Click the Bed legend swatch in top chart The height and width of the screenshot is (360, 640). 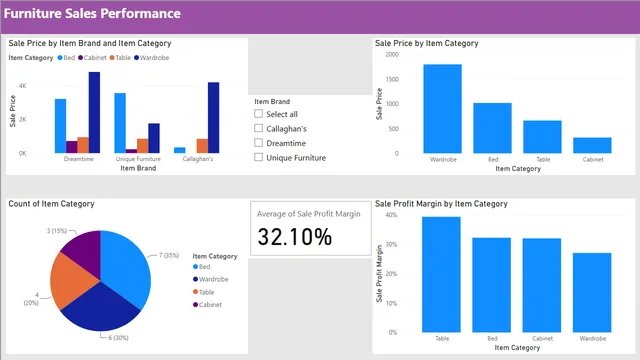pyautogui.click(x=60, y=58)
